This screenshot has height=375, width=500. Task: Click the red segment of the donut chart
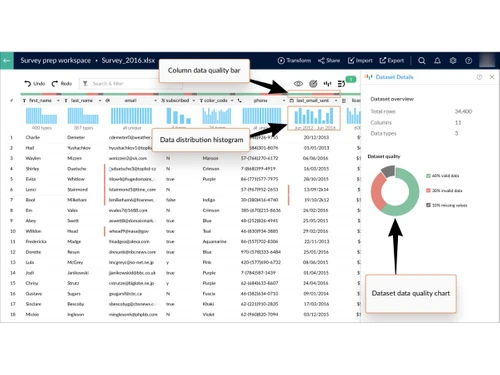(376, 192)
